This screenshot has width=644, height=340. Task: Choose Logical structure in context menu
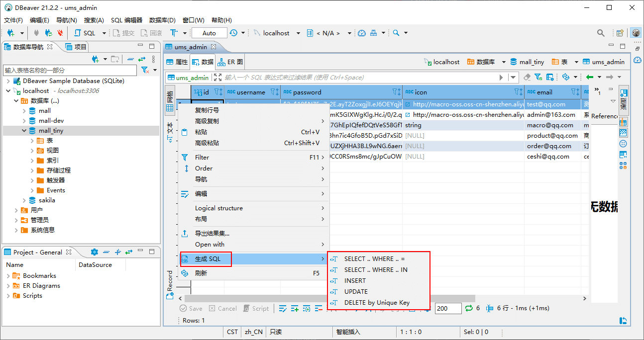pyautogui.click(x=254, y=208)
